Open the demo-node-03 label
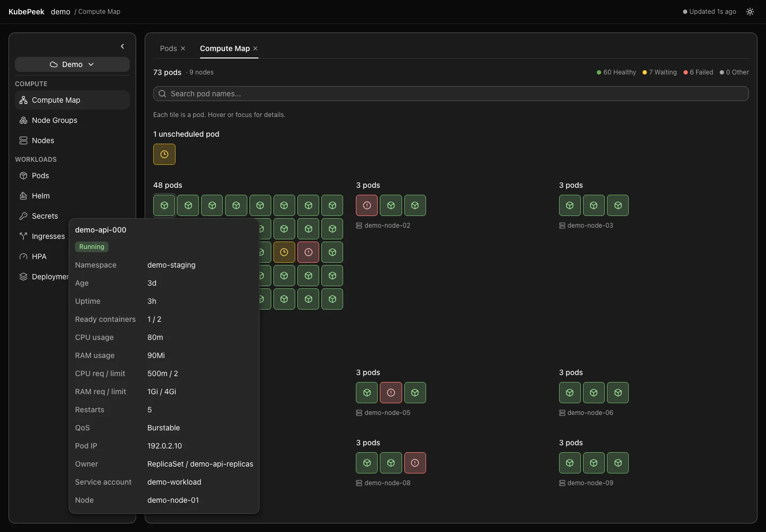The height and width of the screenshot is (532, 766). coord(586,226)
